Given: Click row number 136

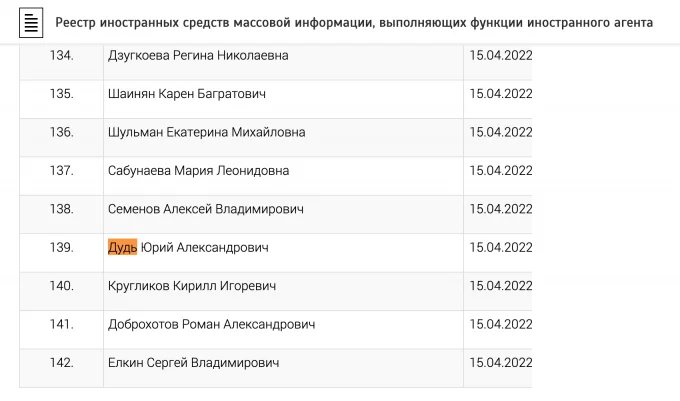Looking at the screenshot, I should (x=62, y=132).
